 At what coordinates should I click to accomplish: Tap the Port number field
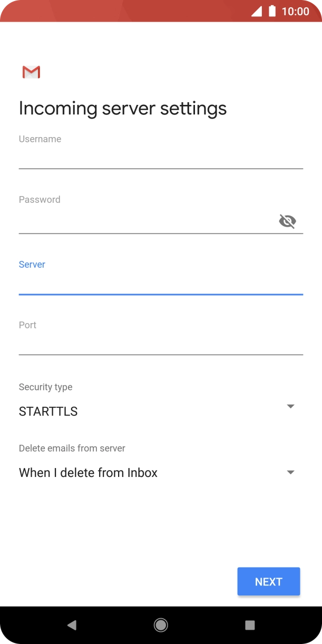[x=161, y=344]
